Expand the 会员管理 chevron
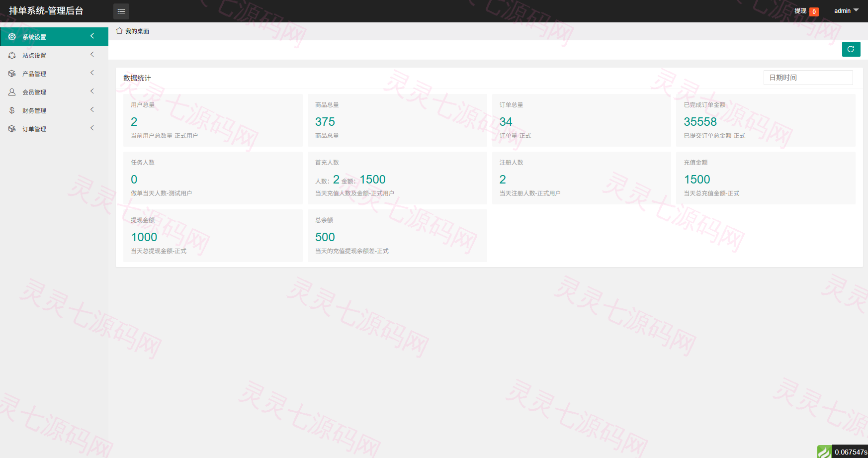 point(92,91)
